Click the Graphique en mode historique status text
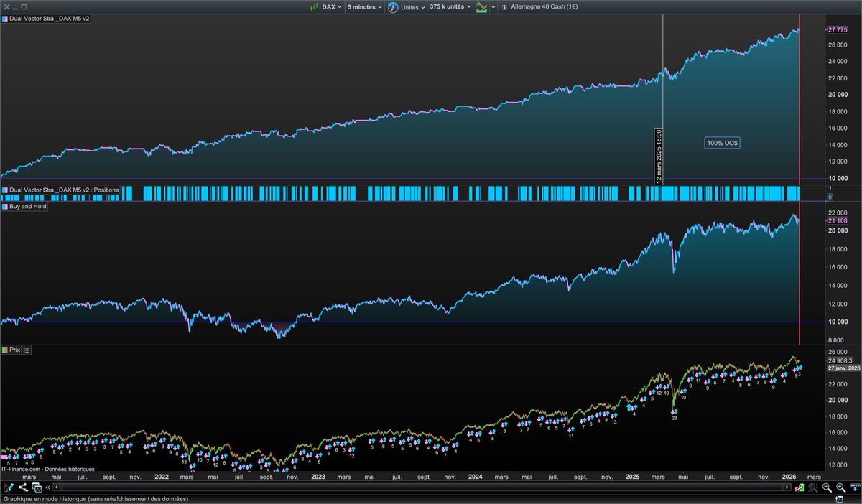 coord(96,498)
